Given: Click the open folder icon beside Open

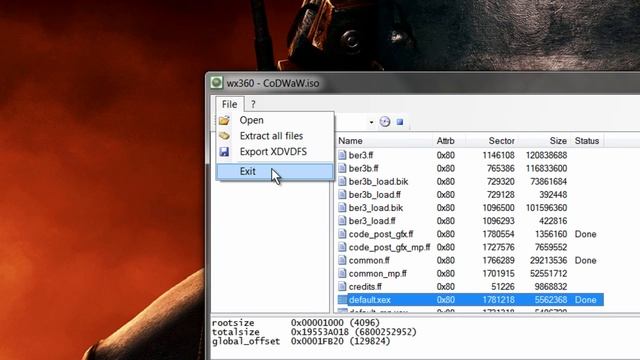Looking at the screenshot, I should click(x=224, y=120).
